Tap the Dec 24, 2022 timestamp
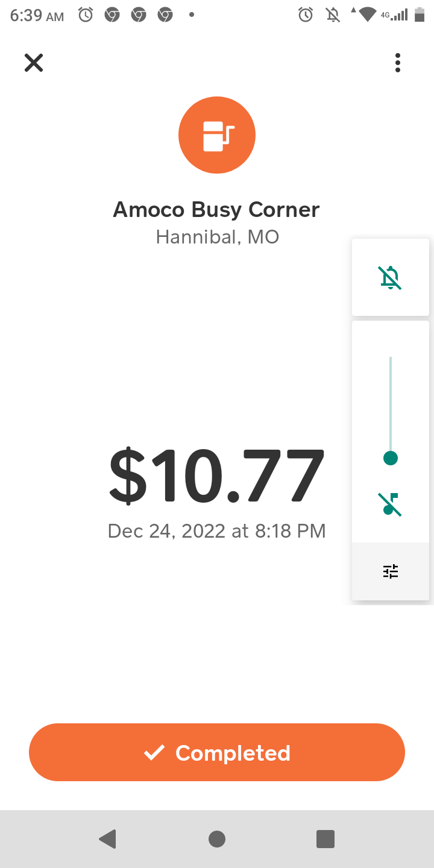This screenshot has height=868, width=434. (x=216, y=531)
